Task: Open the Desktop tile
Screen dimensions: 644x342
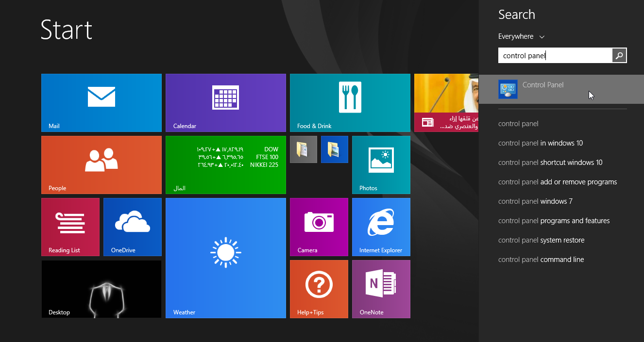Action: [102, 289]
